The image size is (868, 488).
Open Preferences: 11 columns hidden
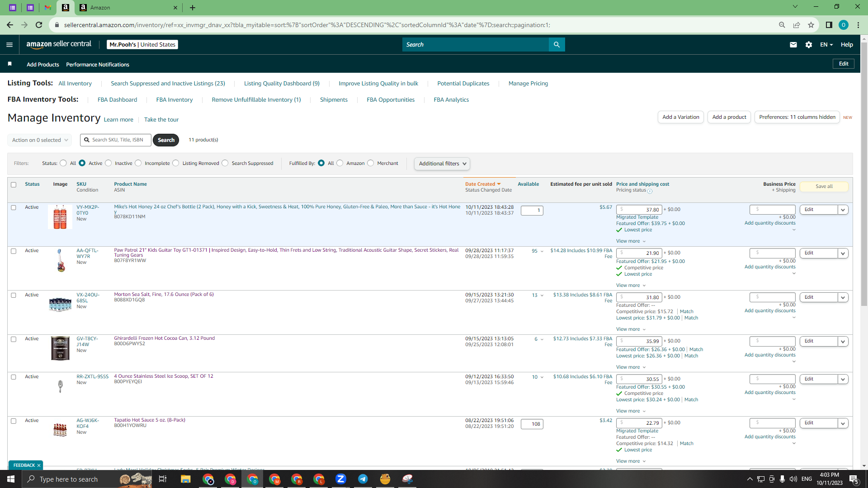797,117
